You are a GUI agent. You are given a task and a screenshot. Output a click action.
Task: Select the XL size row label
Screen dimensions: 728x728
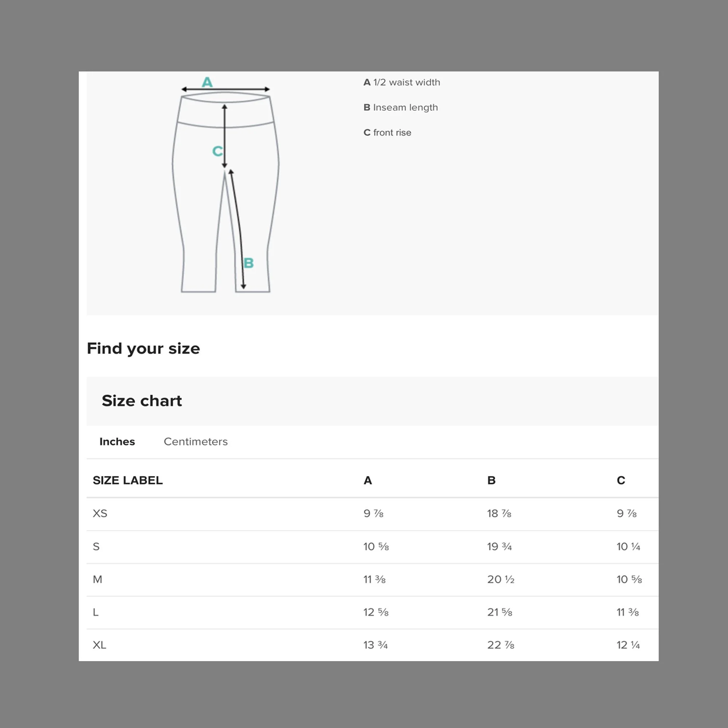(99, 645)
